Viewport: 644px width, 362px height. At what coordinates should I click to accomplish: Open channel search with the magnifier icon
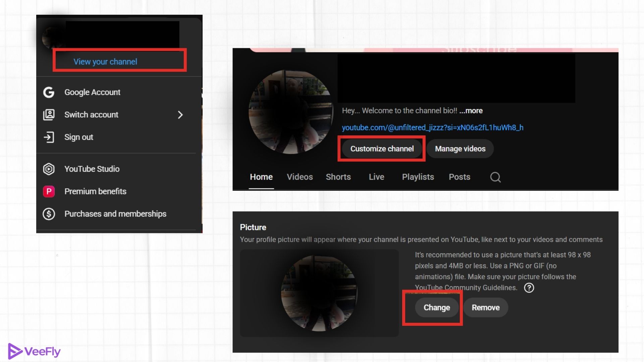pos(495,177)
